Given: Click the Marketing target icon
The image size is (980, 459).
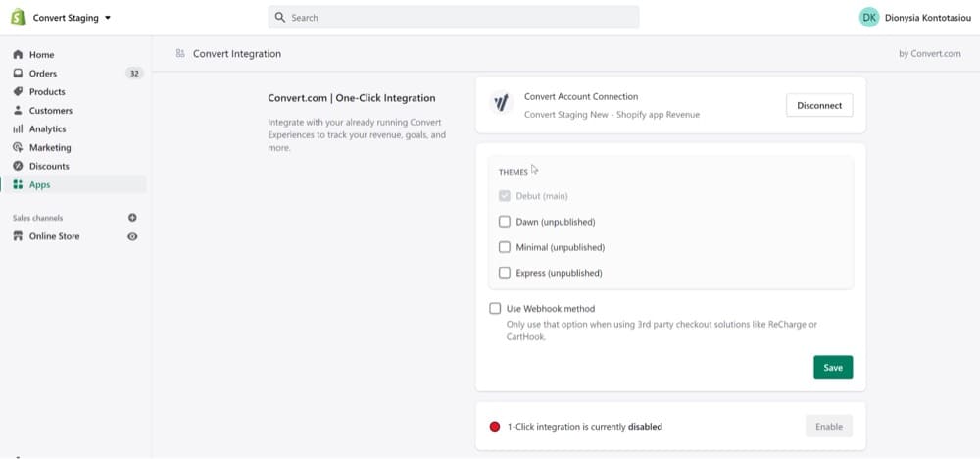Looking at the screenshot, I should click(18, 147).
